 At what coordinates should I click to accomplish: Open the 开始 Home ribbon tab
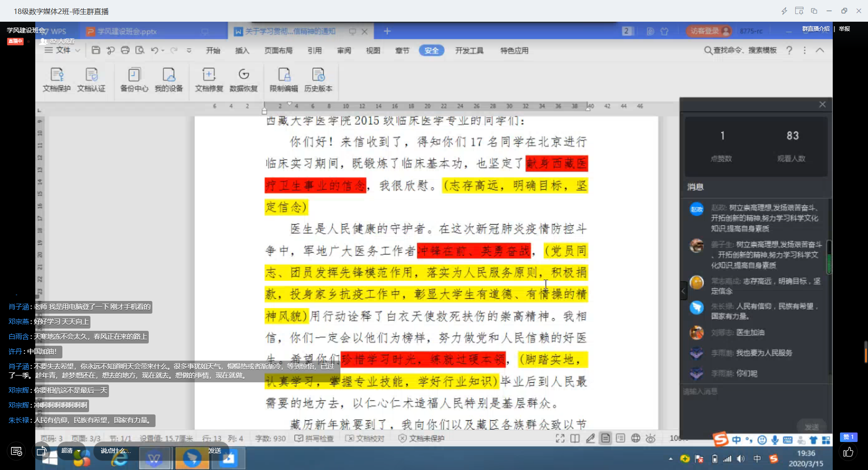[213, 51]
